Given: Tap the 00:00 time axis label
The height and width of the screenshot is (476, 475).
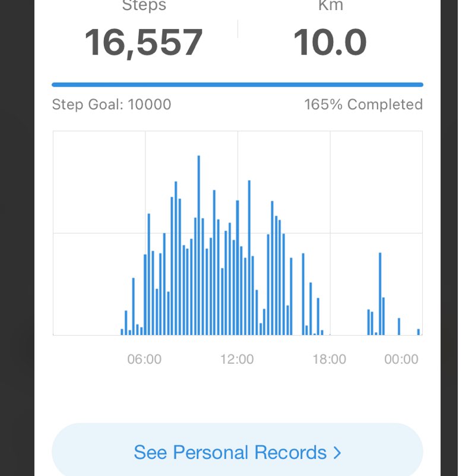Looking at the screenshot, I should coord(401,360).
